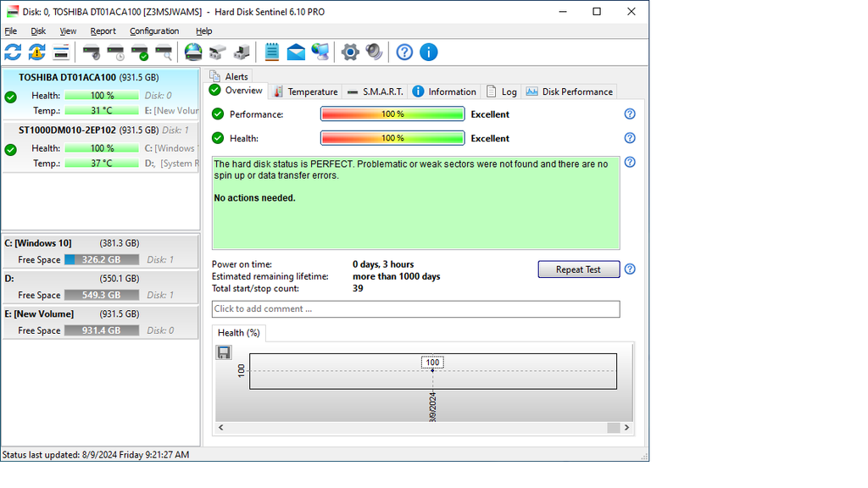Click the monitor with globe network icon
This screenshot has width=868, height=488.
(320, 53)
